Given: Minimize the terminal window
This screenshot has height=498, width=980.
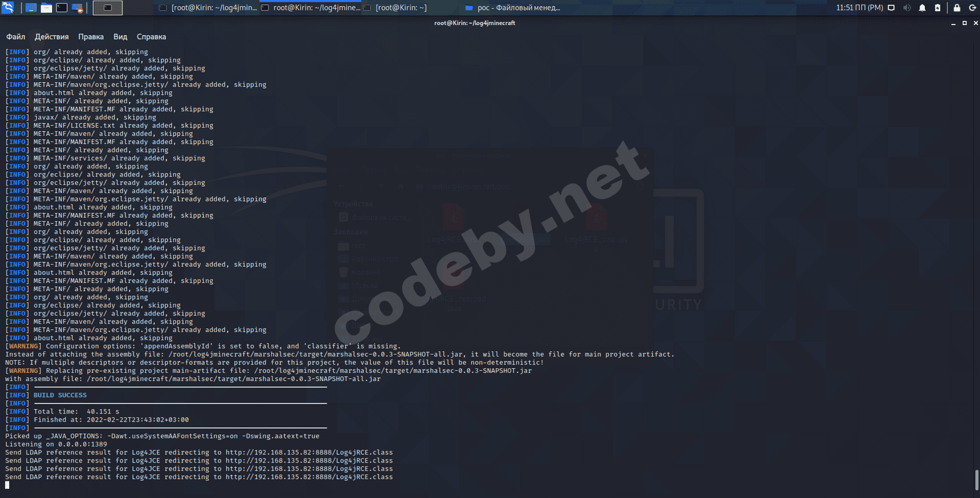Looking at the screenshot, I should coord(954,23).
